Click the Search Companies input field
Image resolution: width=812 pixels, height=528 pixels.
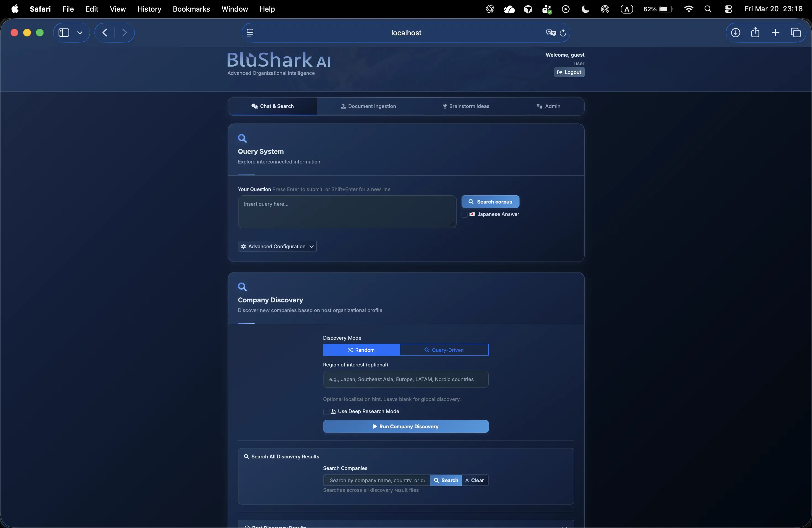pos(377,480)
